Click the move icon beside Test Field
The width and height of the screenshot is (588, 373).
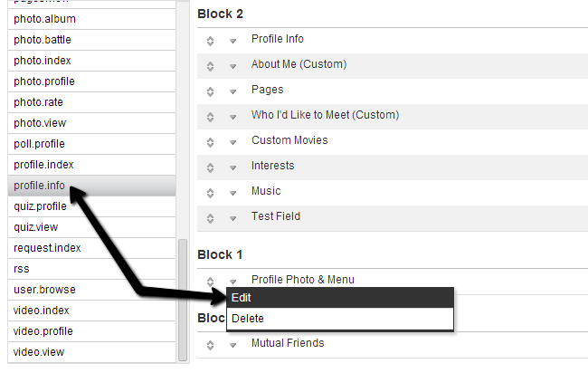tap(210, 217)
